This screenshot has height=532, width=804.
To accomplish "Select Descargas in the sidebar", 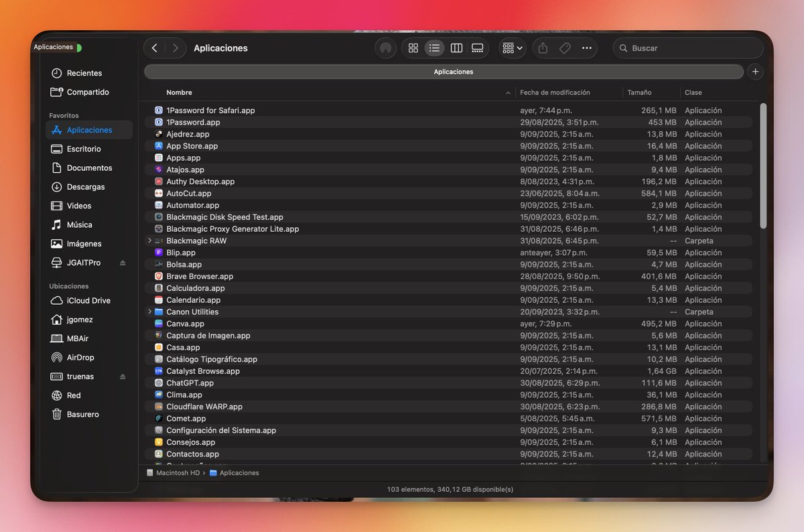I will click(86, 187).
